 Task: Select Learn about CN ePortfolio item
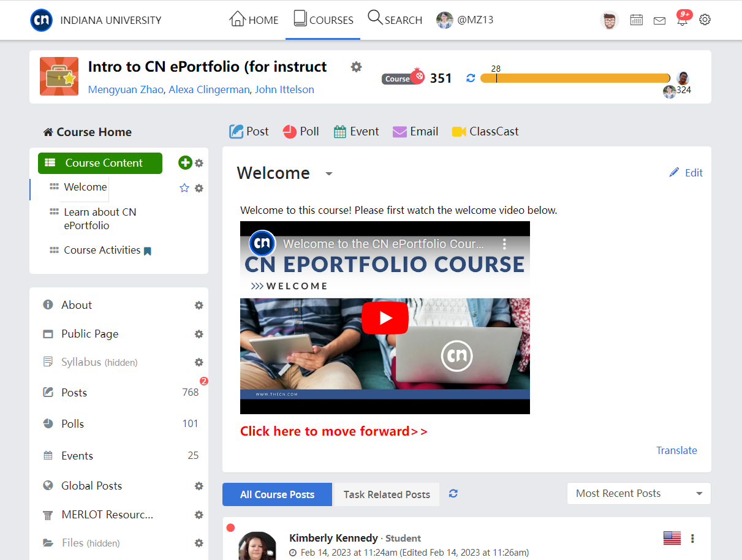tap(100, 219)
